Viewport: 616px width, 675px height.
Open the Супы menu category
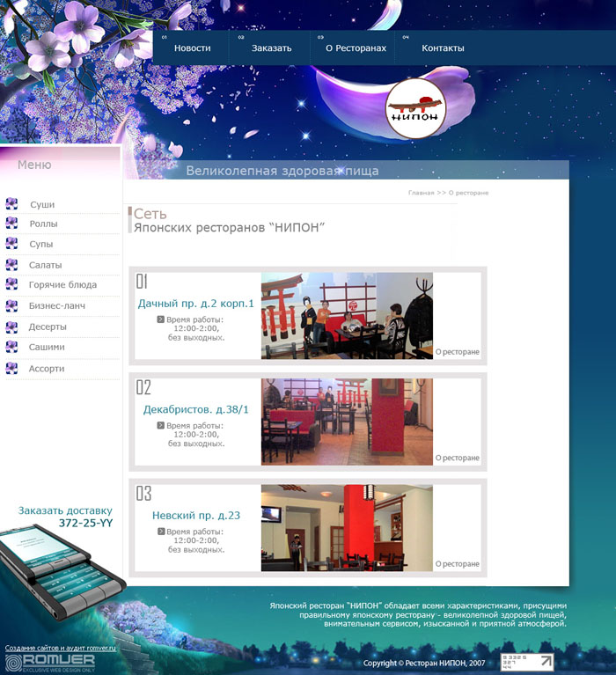pyautogui.click(x=40, y=244)
